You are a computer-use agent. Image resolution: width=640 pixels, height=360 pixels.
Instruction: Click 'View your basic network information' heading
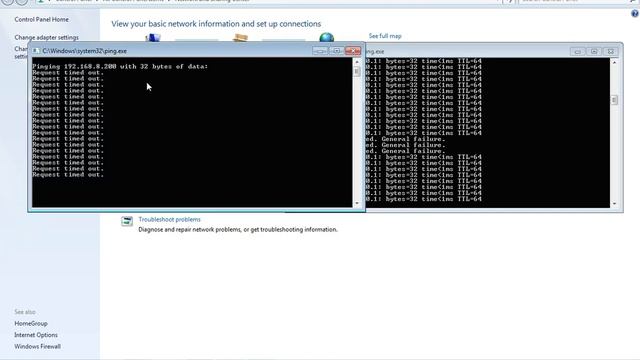pos(216,24)
